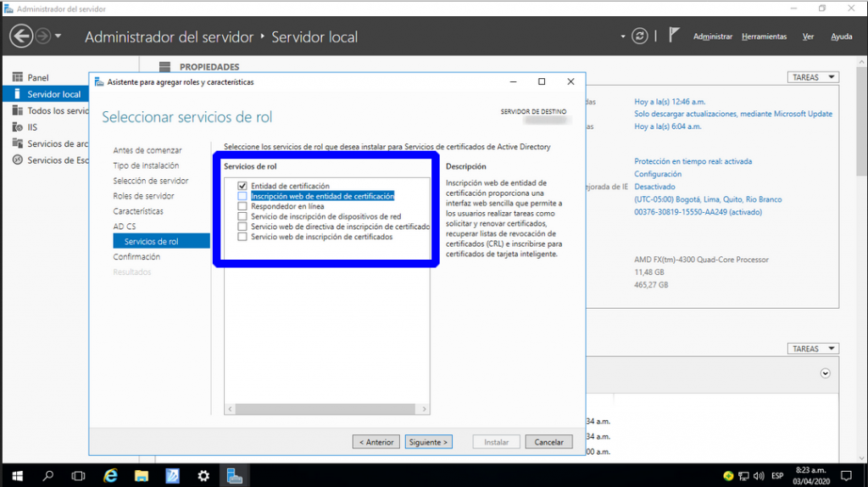Click the Anterior button
Screen dimensions: 868x487
click(376, 442)
